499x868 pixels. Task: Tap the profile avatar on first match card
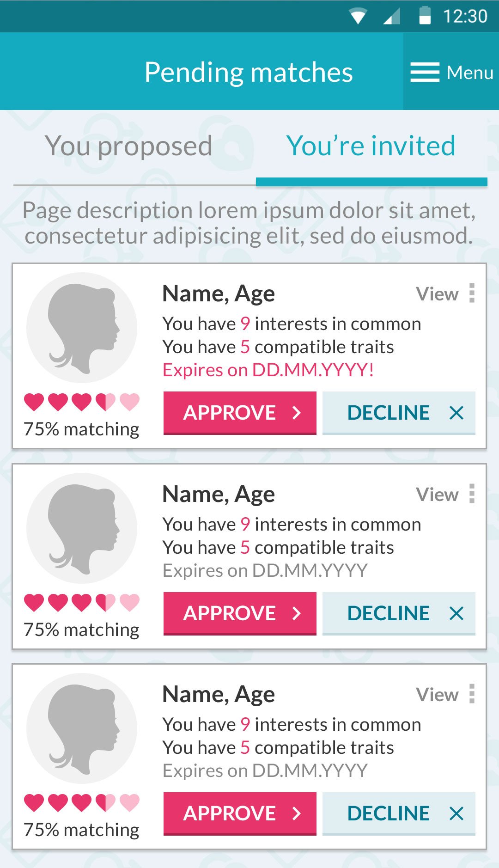[x=82, y=328]
